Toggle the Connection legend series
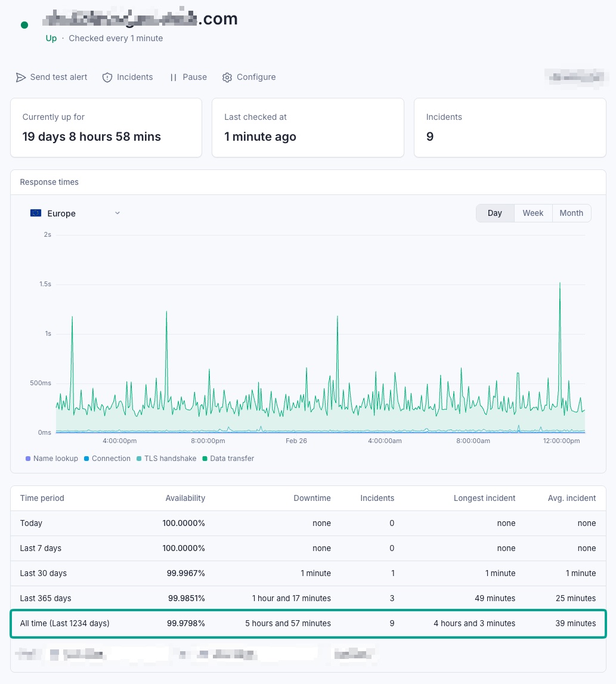This screenshot has height=684, width=616. [x=107, y=459]
